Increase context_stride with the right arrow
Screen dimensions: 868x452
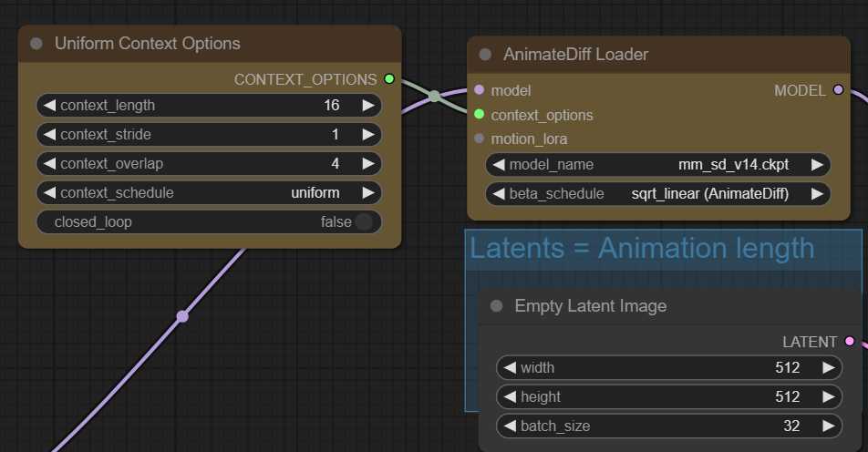pos(368,135)
